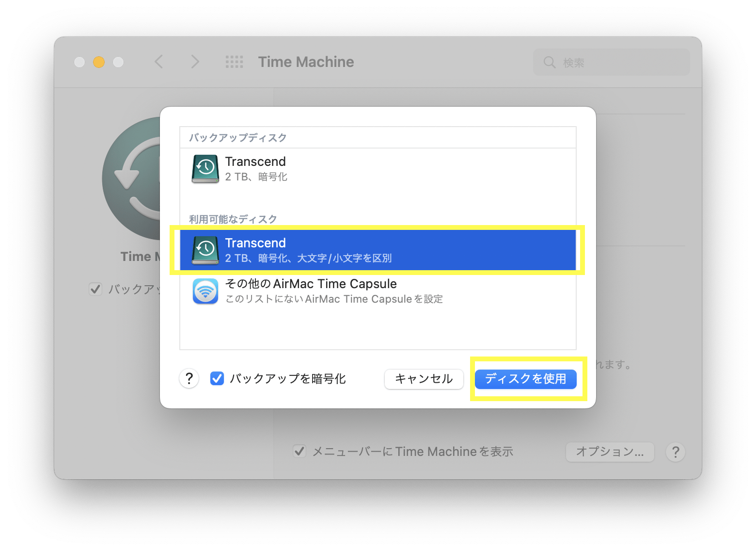Image resolution: width=756 pixels, height=551 pixels.
Task: Click the help question mark inside the dialog
Action: pyautogui.click(x=189, y=379)
